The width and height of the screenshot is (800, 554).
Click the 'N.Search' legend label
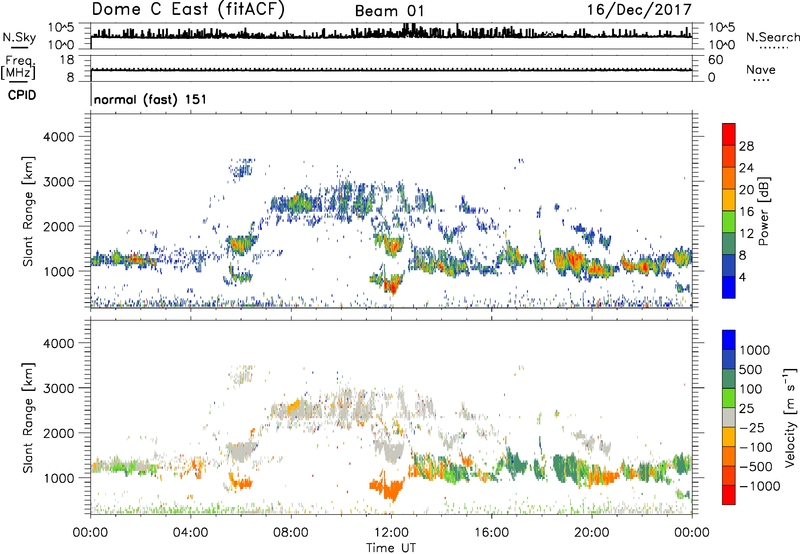(772, 37)
